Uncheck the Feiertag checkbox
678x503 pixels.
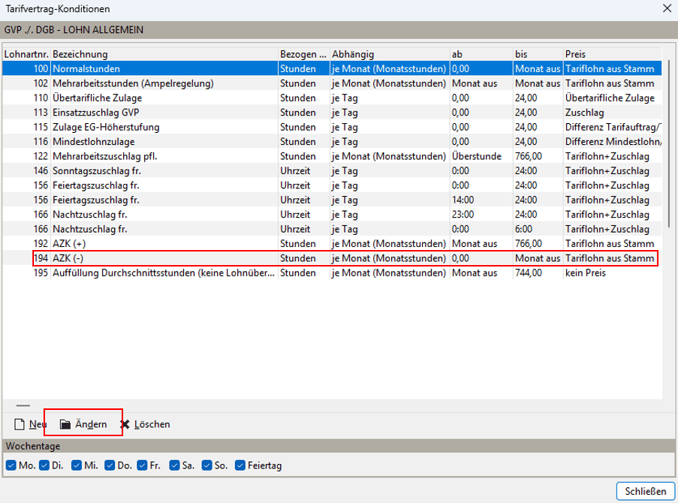point(240,465)
